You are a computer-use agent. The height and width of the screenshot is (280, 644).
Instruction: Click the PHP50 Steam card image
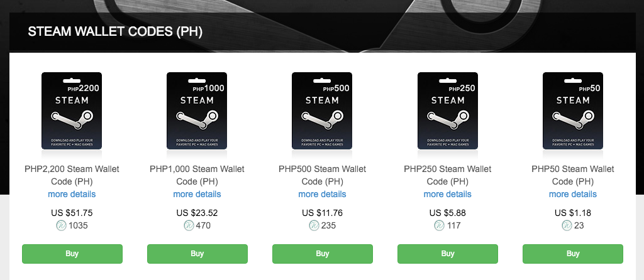coord(573,110)
